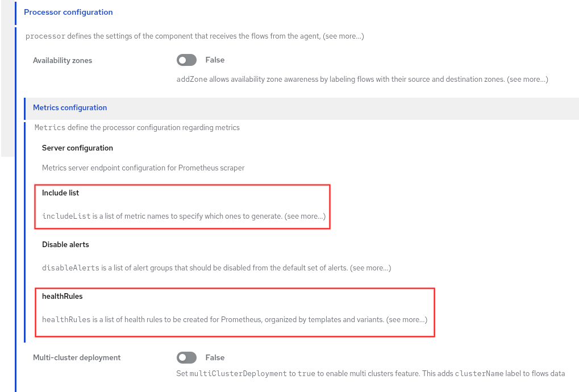The height and width of the screenshot is (392, 579).
Task: Open 'see more' link after addZone description
Action: (527, 80)
